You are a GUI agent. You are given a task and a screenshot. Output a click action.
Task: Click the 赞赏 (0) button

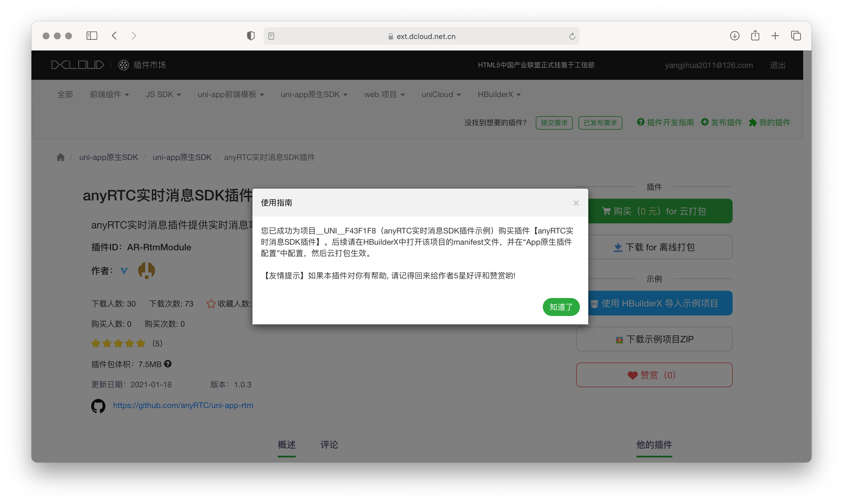[x=654, y=375]
